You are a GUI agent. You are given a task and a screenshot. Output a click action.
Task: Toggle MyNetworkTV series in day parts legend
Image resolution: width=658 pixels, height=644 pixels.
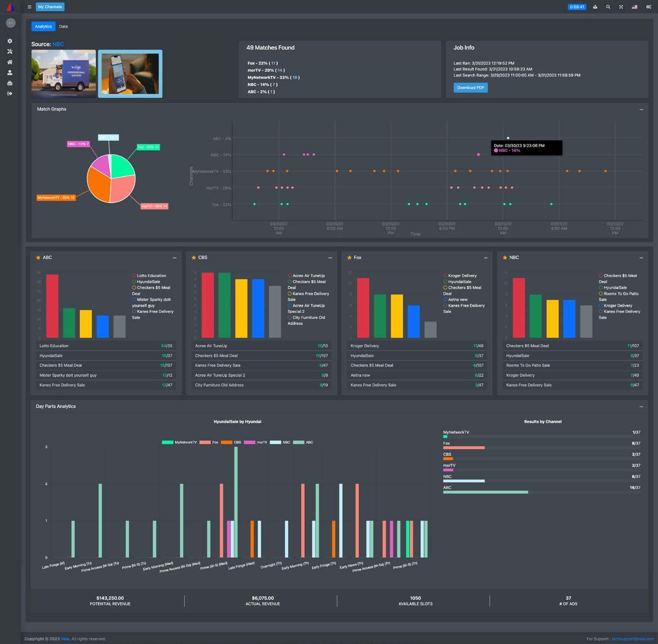point(179,443)
